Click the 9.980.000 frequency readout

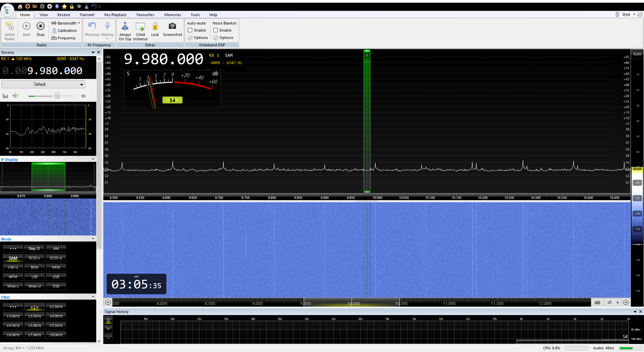(163, 59)
